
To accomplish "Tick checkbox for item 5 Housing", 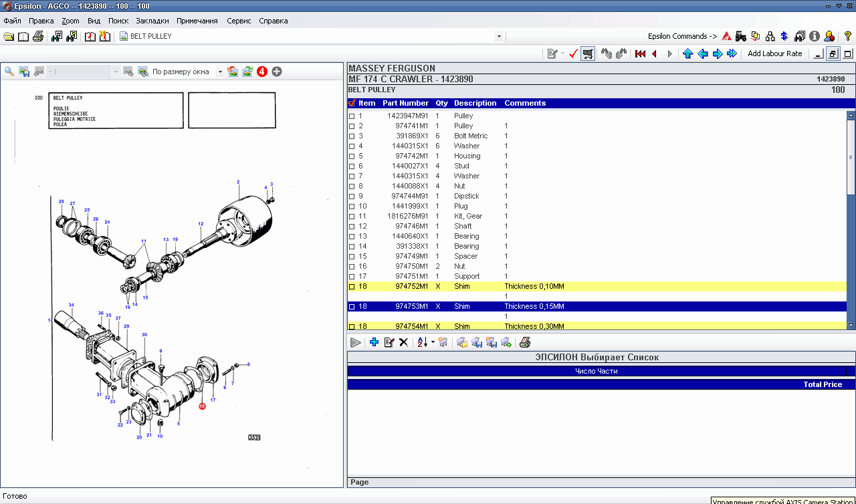I will click(352, 156).
